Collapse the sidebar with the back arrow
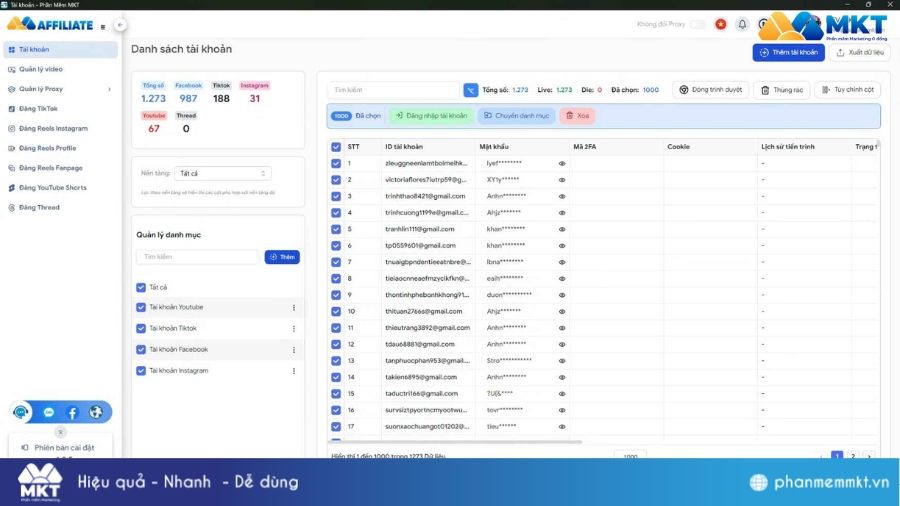Screen dimensions: 900x506 (119, 25)
